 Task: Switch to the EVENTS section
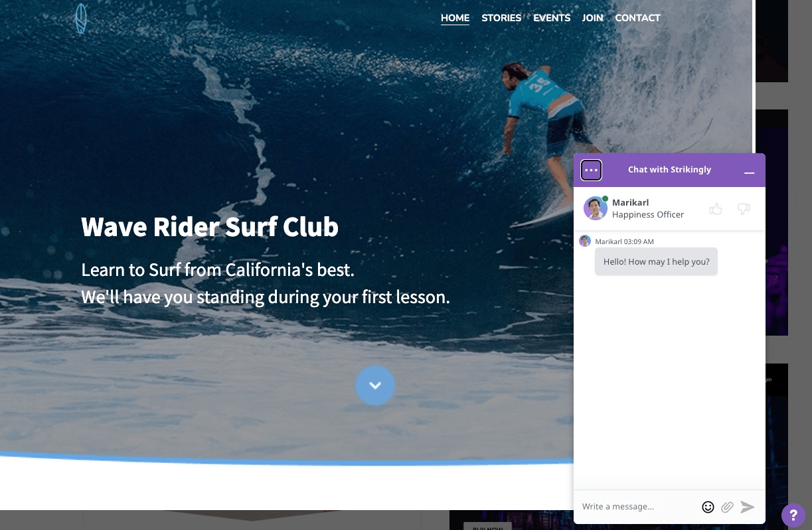[x=552, y=18]
